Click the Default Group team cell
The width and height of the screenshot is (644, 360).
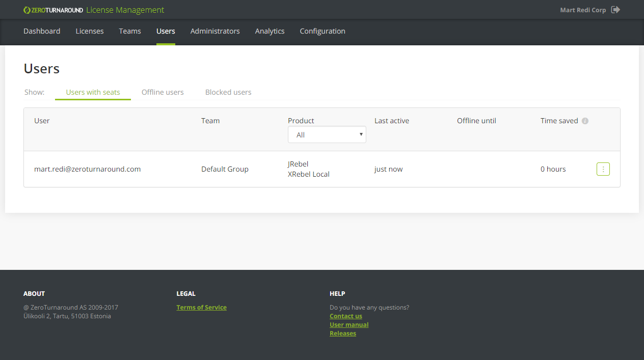225,169
